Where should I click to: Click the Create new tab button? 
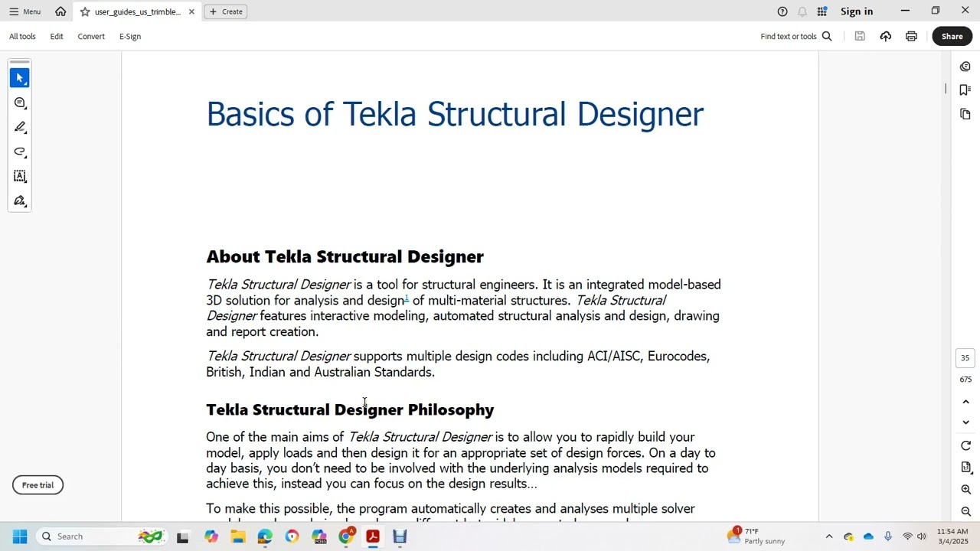pos(225,11)
